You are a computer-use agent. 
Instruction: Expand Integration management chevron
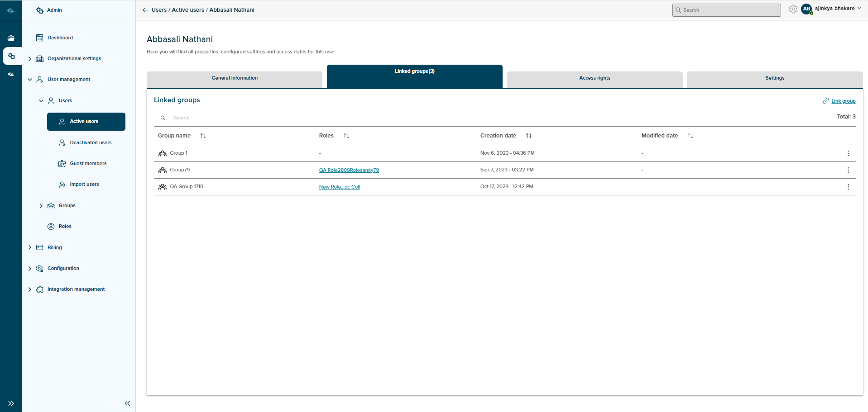[30, 289]
